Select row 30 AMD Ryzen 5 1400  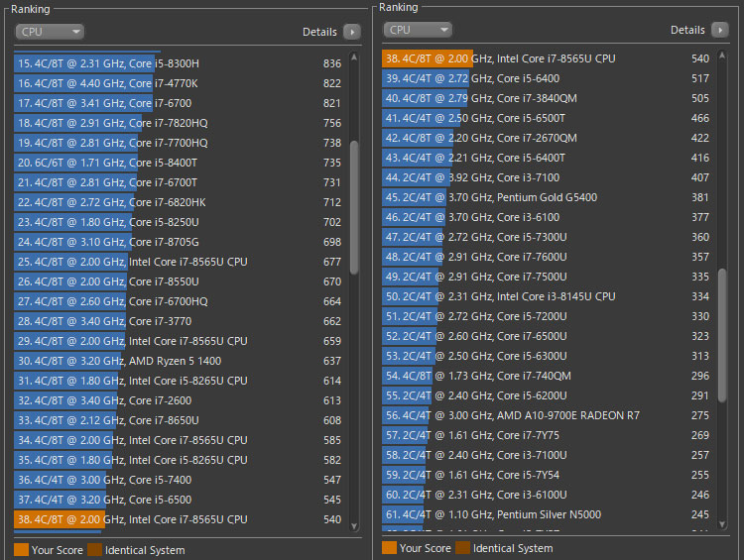click(x=180, y=361)
